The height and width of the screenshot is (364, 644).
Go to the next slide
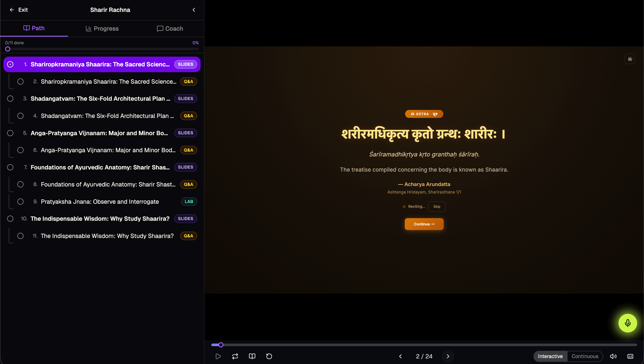point(448,356)
